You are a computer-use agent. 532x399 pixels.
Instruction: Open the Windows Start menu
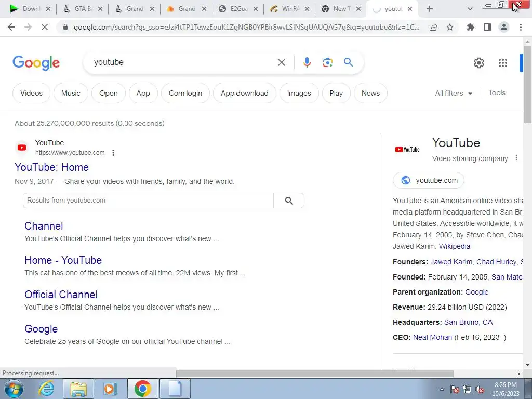click(x=14, y=389)
